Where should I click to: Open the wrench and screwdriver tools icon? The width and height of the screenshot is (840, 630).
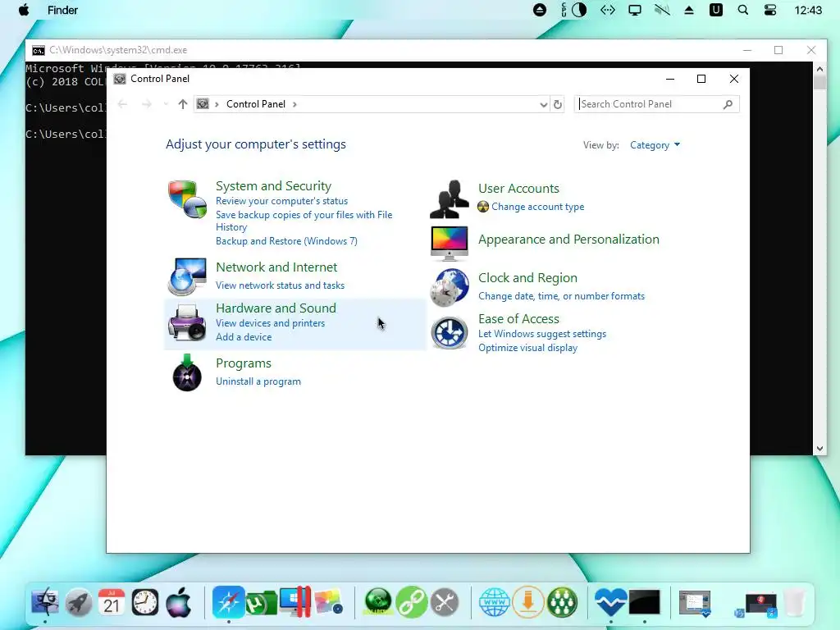click(x=445, y=602)
